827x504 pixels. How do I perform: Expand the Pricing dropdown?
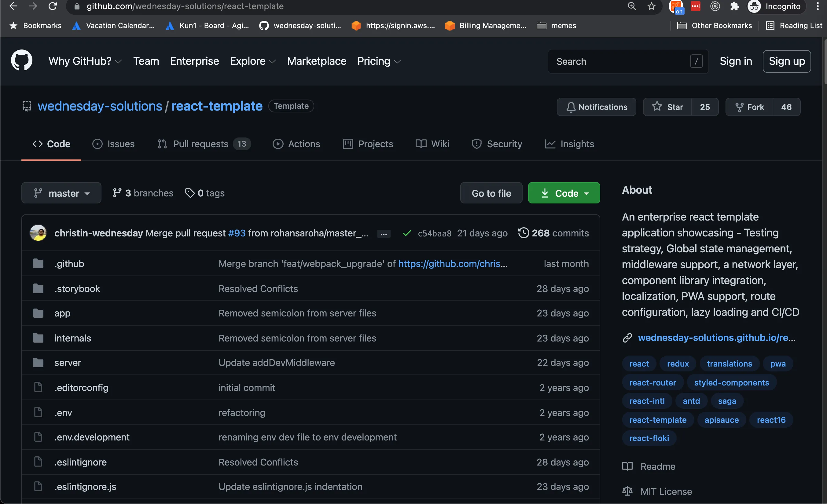[379, 61]
